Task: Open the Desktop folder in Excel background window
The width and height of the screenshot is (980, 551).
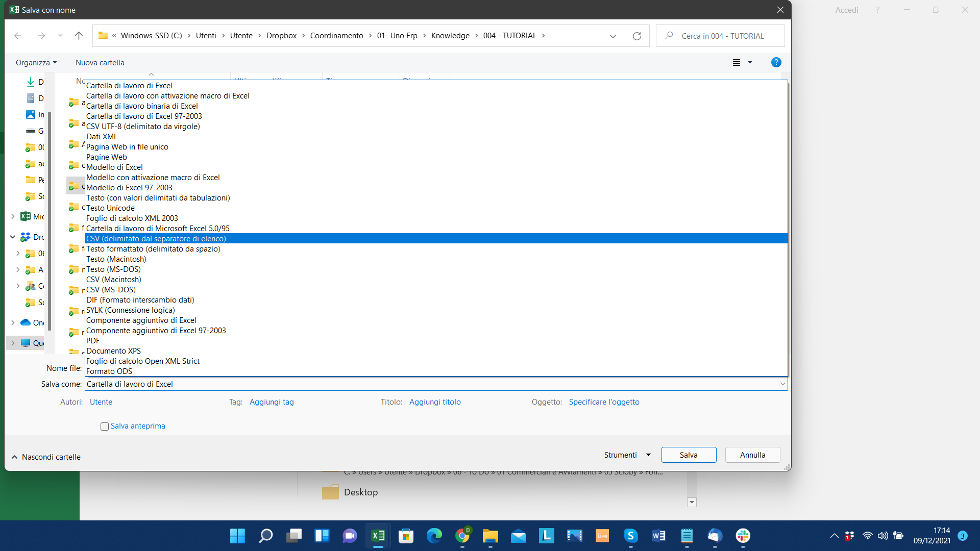Action: (x=350, y=492)
